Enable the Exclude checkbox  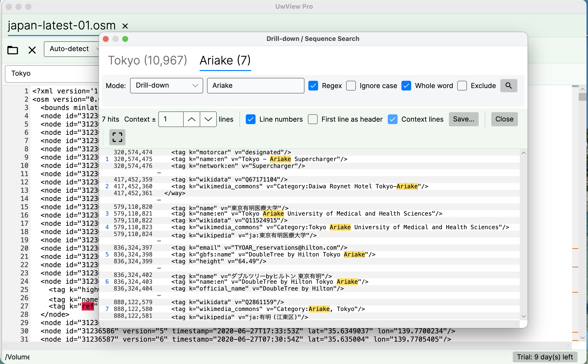tap(462, 86)
